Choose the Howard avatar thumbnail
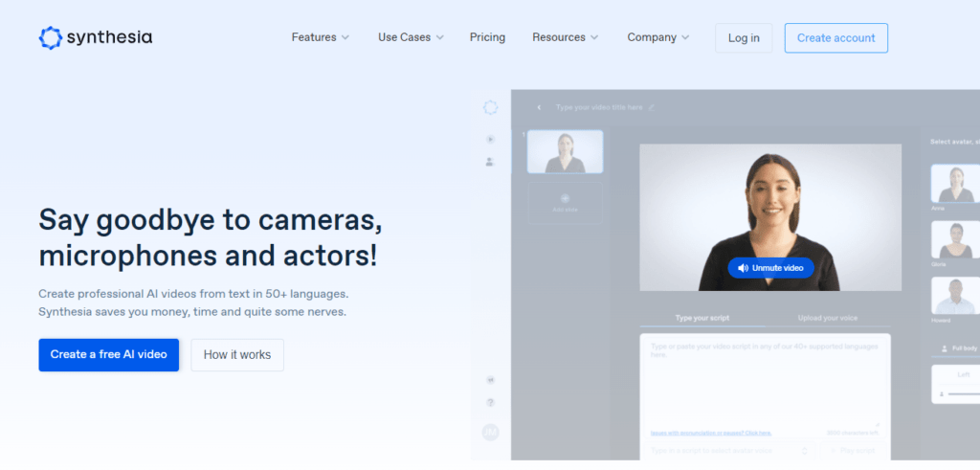 click(956, 296)
